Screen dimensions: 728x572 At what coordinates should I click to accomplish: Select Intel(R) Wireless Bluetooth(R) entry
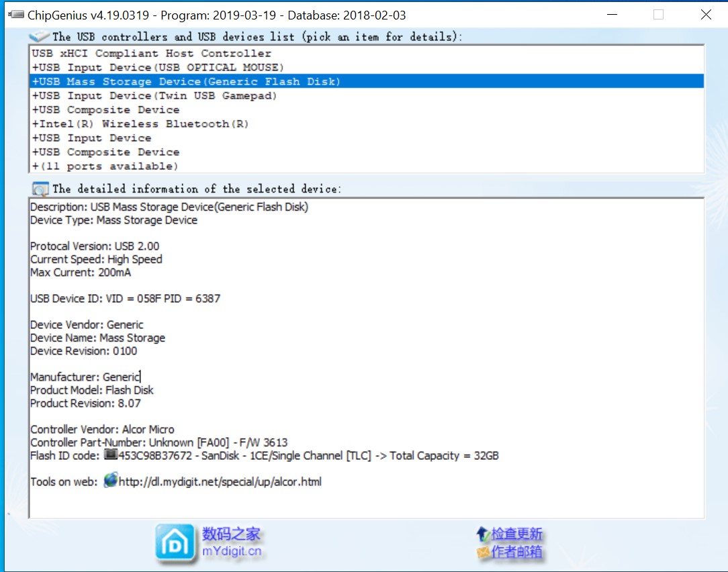pyautogui.click(x=366, y=124)
